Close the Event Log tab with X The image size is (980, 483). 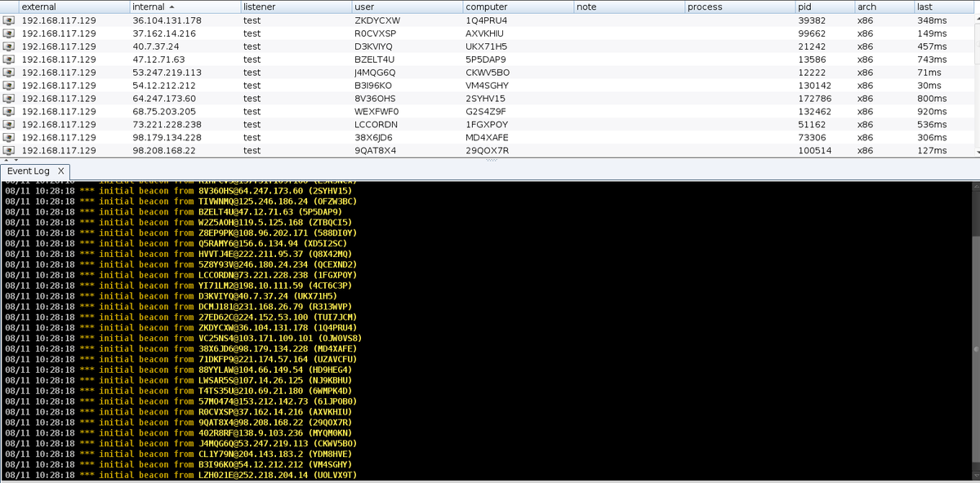(x=61, y=171)
